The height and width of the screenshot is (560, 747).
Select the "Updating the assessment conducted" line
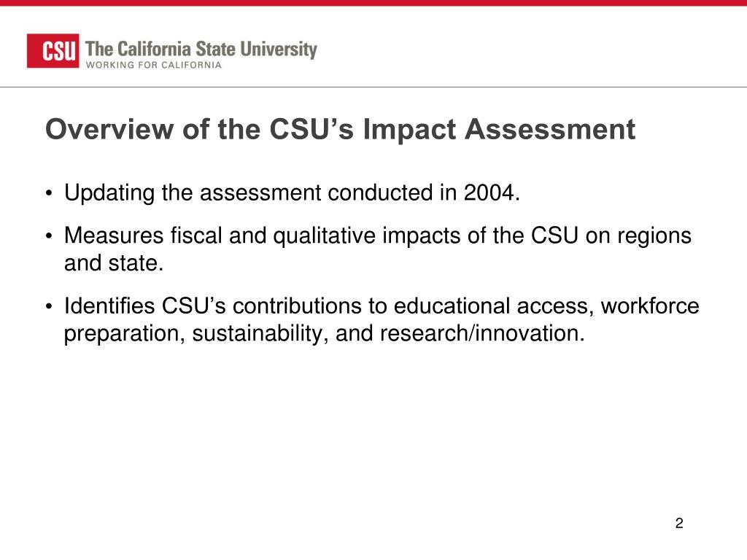[292, 193]
